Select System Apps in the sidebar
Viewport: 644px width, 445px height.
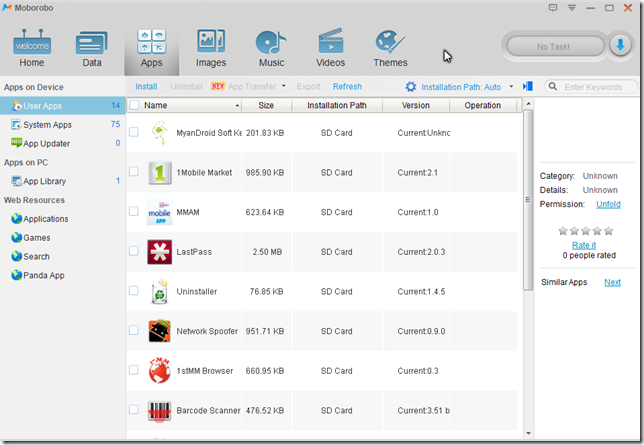pos(62,125)
